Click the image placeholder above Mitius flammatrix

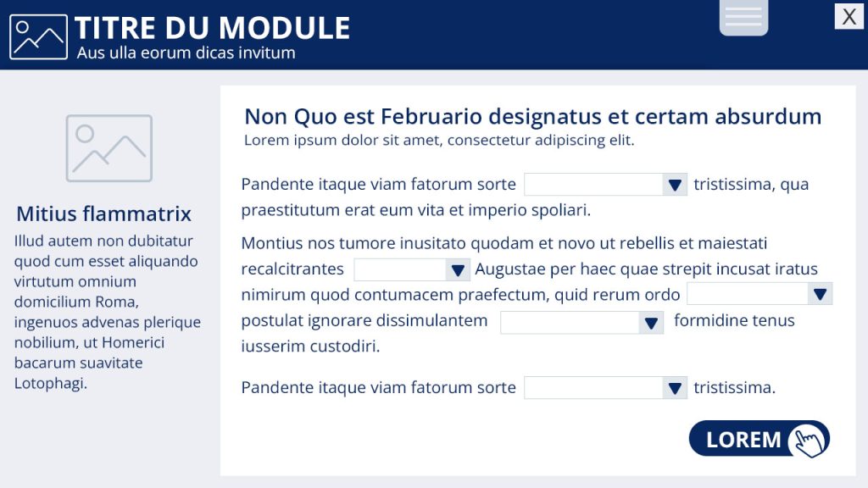pos(109,148)
